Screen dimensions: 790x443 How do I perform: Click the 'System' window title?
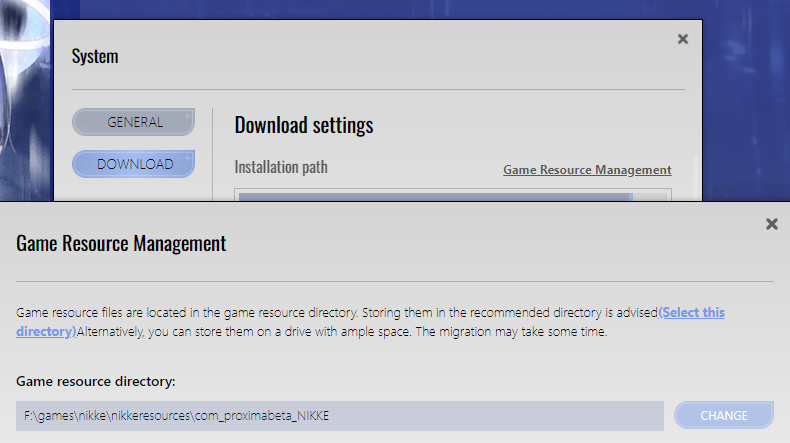pos(95,56)
